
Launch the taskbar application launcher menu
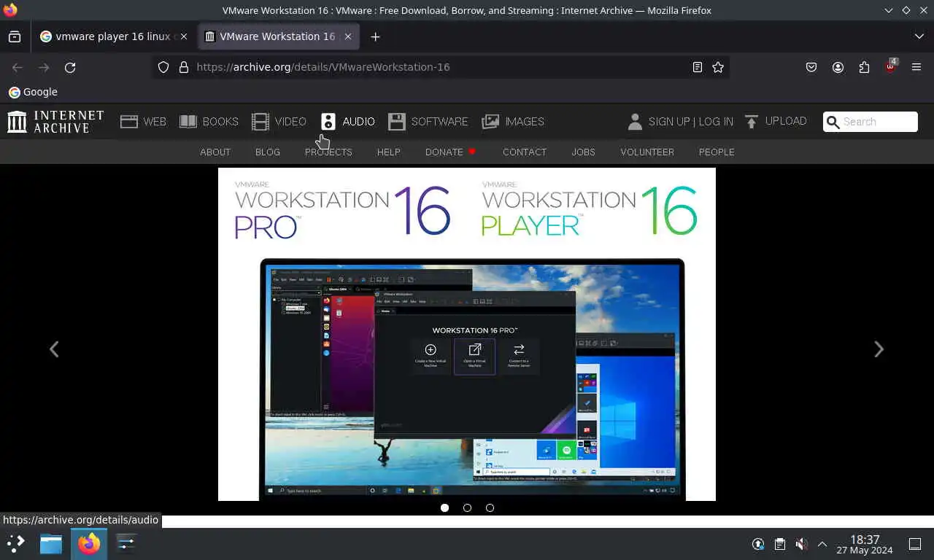16,543
